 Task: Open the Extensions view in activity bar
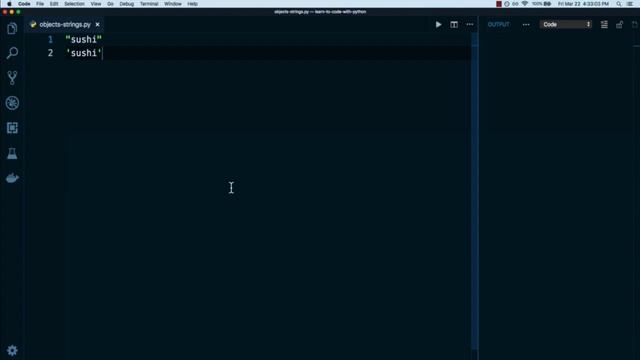tap(12, 128)
